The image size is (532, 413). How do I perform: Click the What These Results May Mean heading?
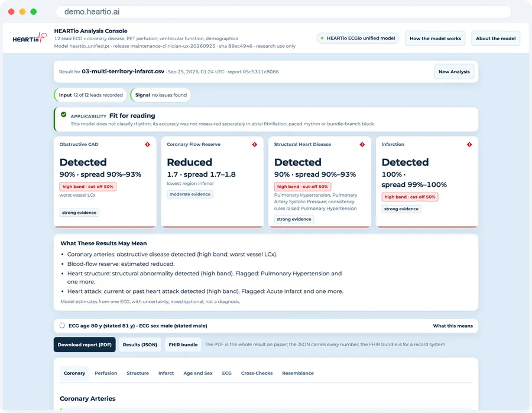[103, 243]
